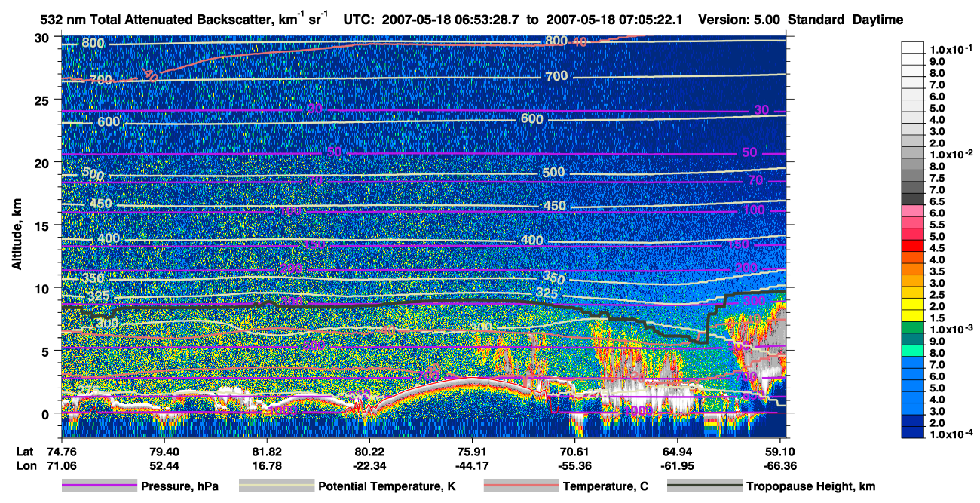
Task: Click the 'UTC:' label in the header
Action: pos(359,20)
